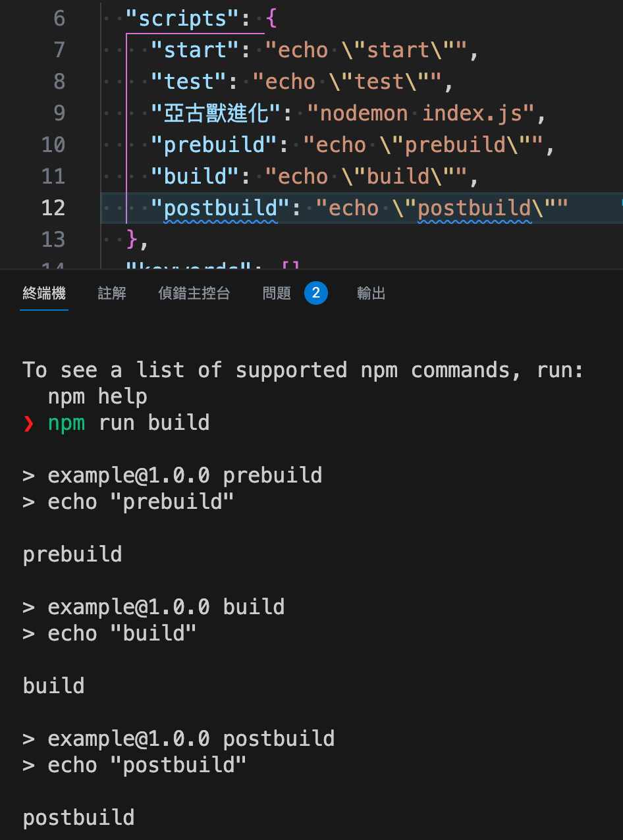Select the 偵錯主控台 tab
Image resolution: width=623 pixels, height=840 pixels.
pyautogui.click(x=194, y=294)
